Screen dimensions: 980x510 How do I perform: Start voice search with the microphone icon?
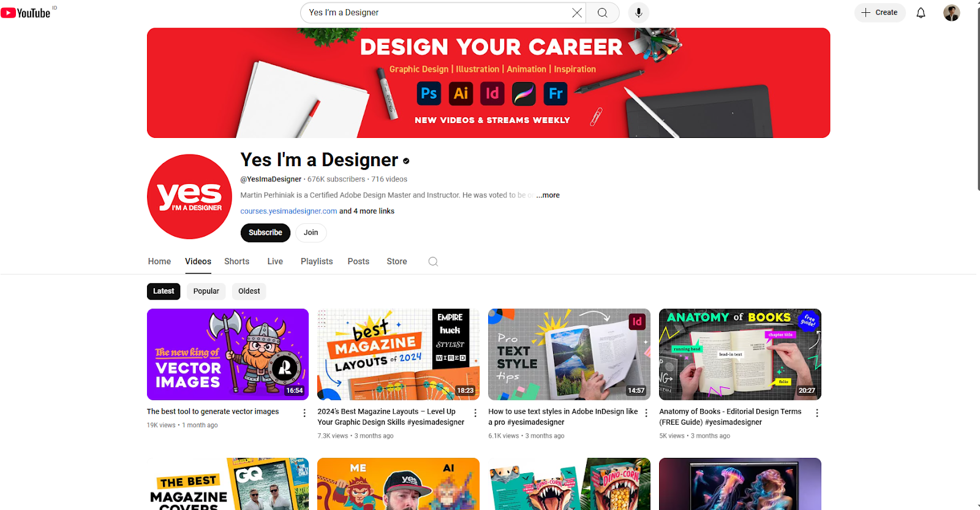coord(638,13)
